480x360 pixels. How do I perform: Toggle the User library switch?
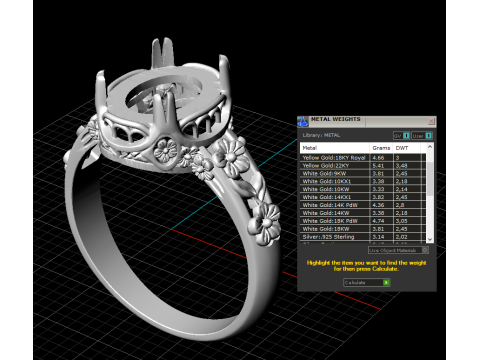coord(422,136)
